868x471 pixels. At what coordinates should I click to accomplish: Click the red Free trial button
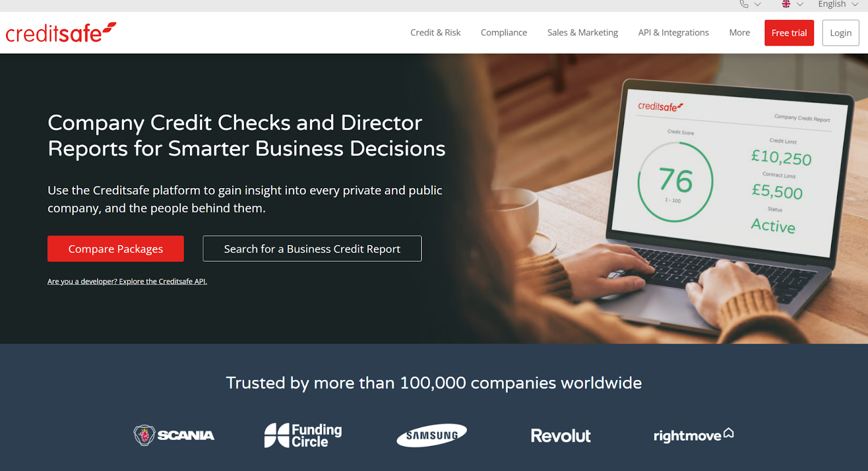(x=789, y=33)
